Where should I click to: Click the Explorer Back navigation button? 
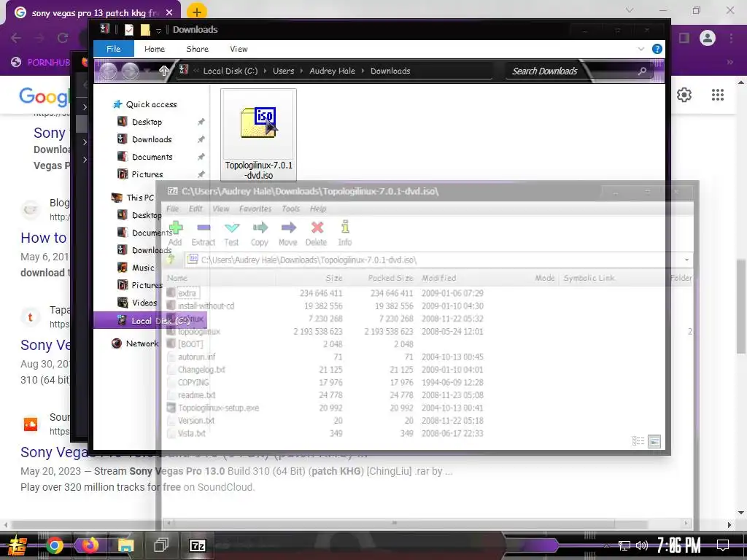pyautogui.click(x=108, y=71)
